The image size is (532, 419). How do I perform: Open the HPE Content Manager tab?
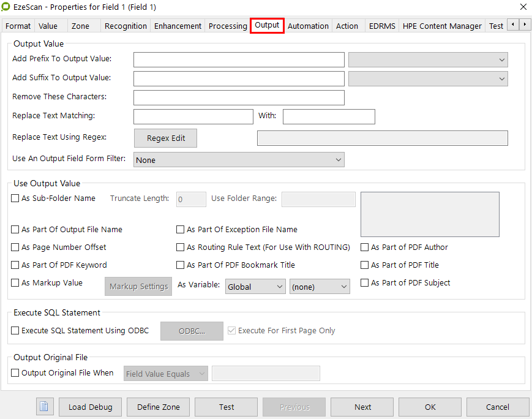coord(442,26)
